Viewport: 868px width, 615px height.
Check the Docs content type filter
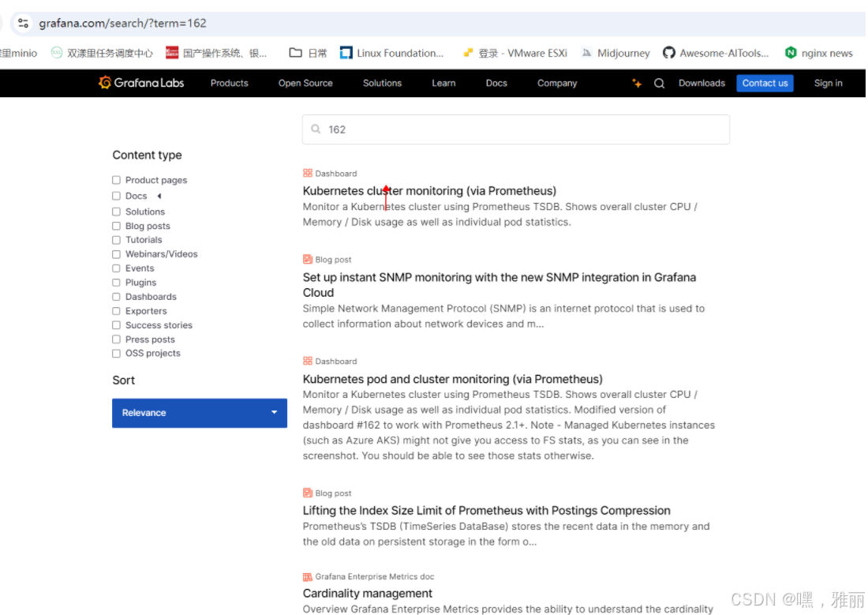pyautogui.click(x=116, y=196)
